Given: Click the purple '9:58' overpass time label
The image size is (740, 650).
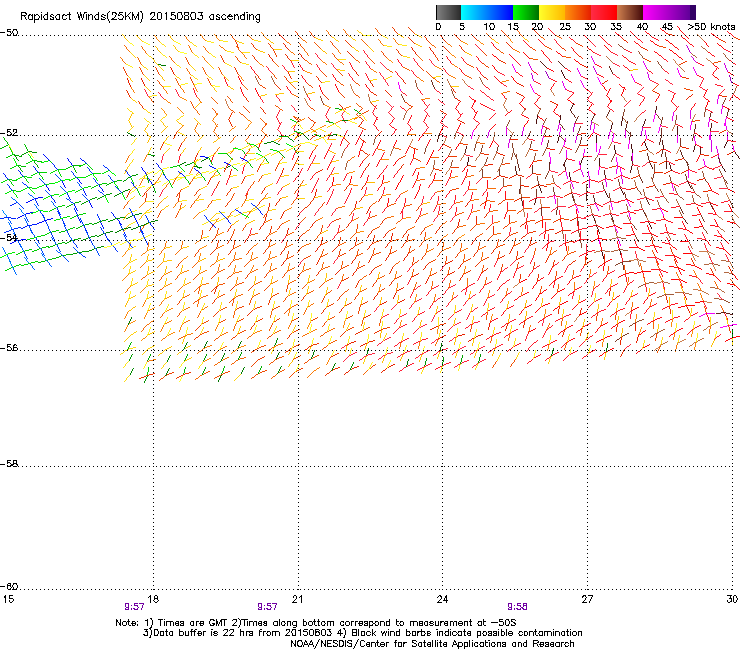Looking at the screenshot, I should [x=517, y=607].
